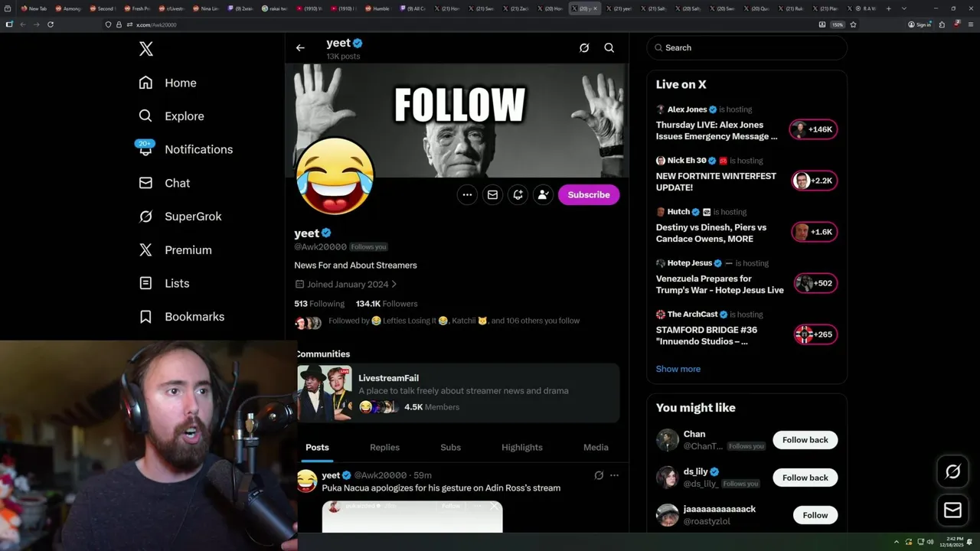
Task: Follow back ds_lily
Action: 805,478
